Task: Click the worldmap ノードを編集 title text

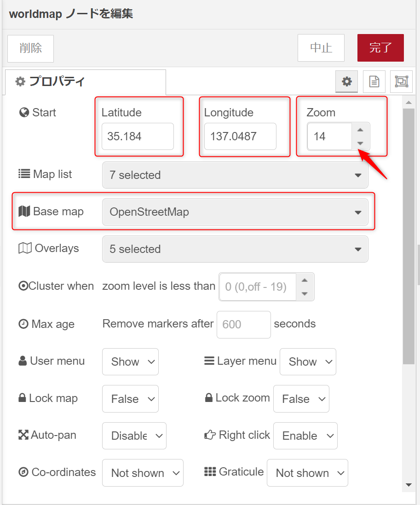Action: tap(71, 14)
